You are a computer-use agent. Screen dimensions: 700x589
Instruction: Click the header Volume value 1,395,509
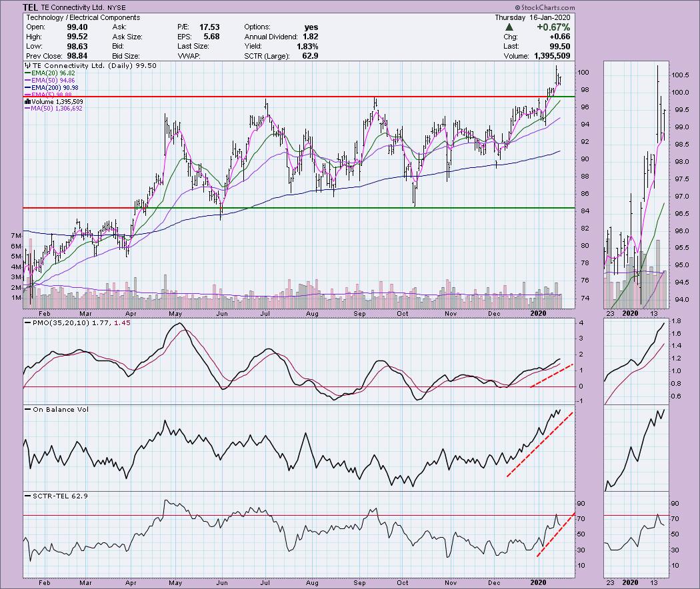552,56
